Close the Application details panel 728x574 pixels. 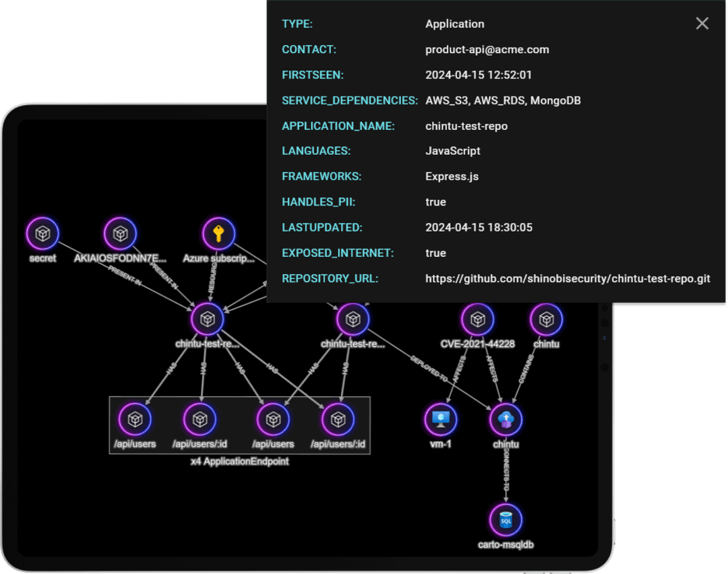coord(702,23)
